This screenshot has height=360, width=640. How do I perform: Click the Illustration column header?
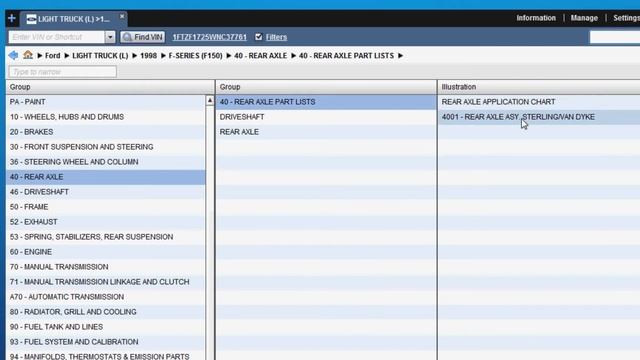click(539, 87)
